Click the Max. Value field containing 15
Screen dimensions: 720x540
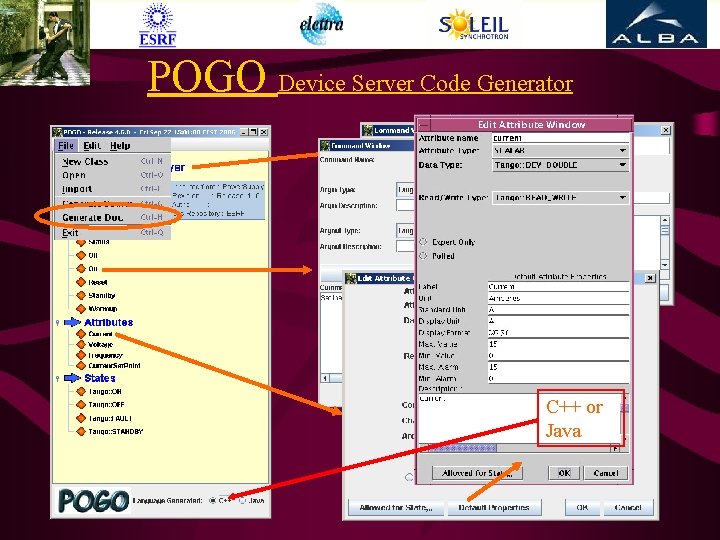(558, 344)
